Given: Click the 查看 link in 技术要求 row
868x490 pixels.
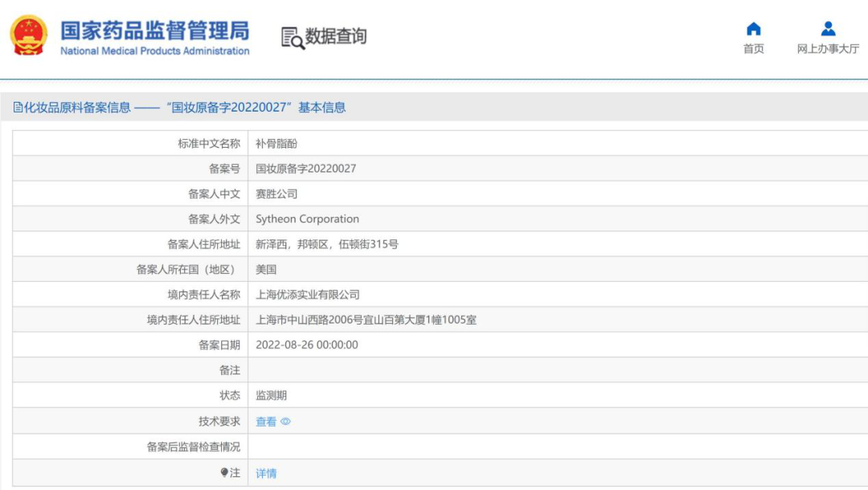Looking at the screenshot, I should (268, 420).
